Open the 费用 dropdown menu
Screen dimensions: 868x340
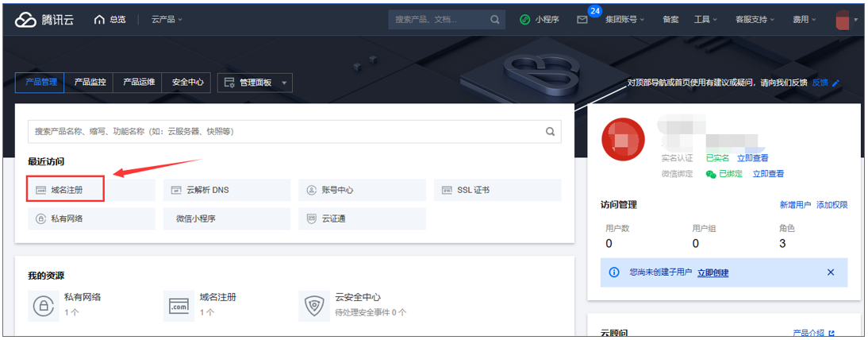coord(804,20)
